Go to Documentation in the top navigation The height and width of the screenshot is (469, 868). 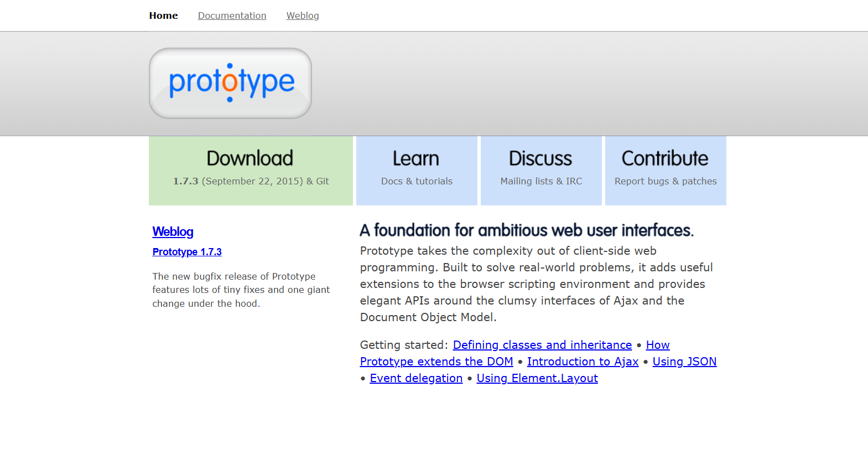232,16
